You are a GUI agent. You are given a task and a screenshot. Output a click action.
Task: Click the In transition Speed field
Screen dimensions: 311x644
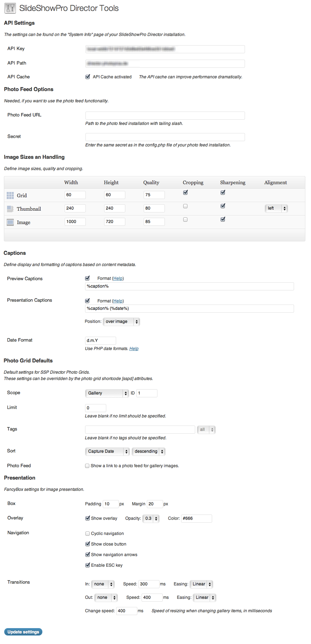[149, 584]
